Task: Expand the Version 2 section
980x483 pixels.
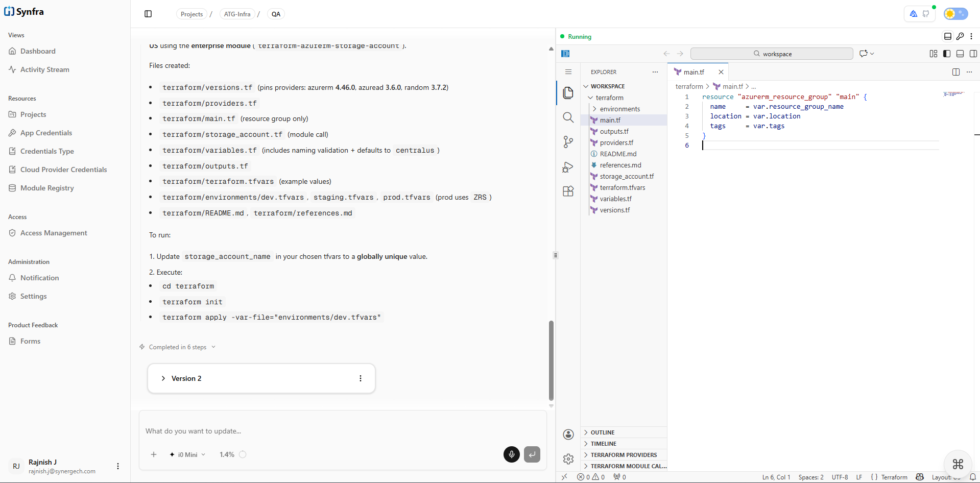Action: pyautogui.click(x=163, y=378)
